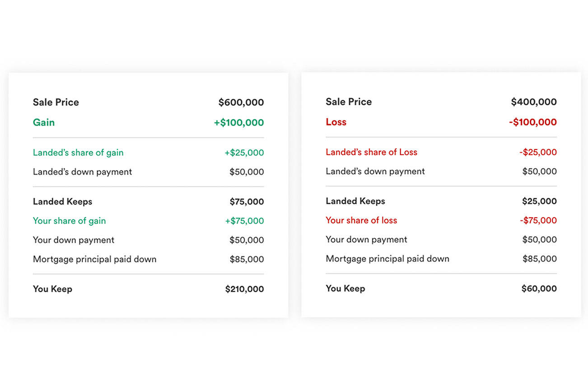Click the -$100,000 loss amount
The image size is (588, 392).
(532, 122)
